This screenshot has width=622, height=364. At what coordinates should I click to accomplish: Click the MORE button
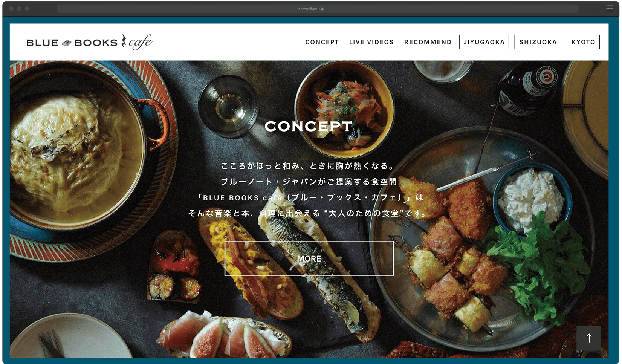[x=309, y=258]
